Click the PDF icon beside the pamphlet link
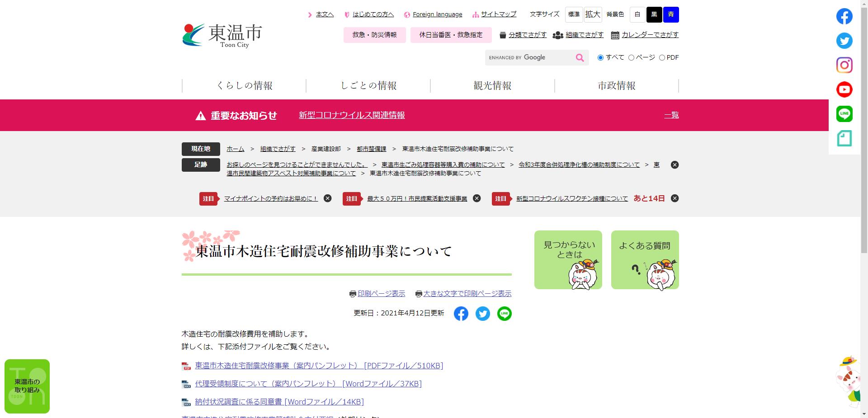 tap(185, 366)
